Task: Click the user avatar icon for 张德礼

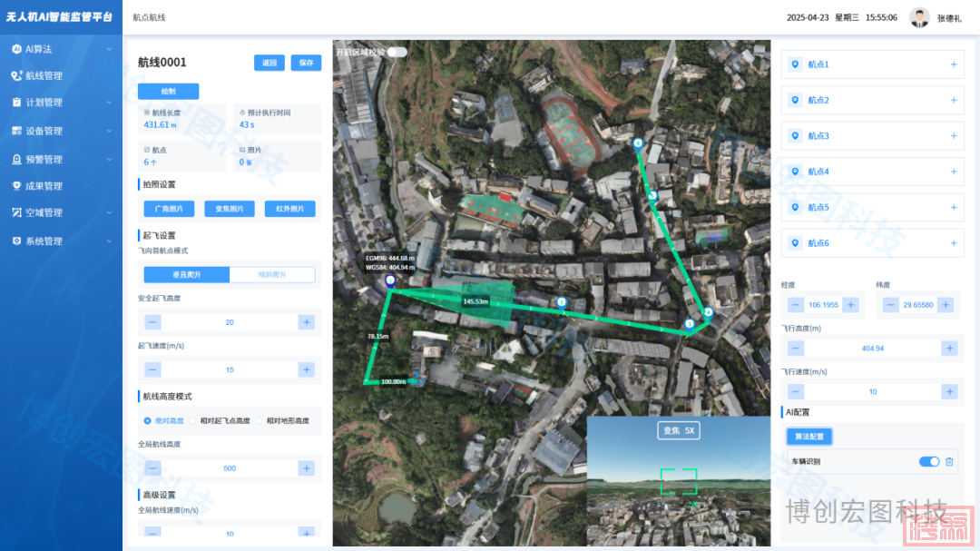Action: (x=920, y=18)
